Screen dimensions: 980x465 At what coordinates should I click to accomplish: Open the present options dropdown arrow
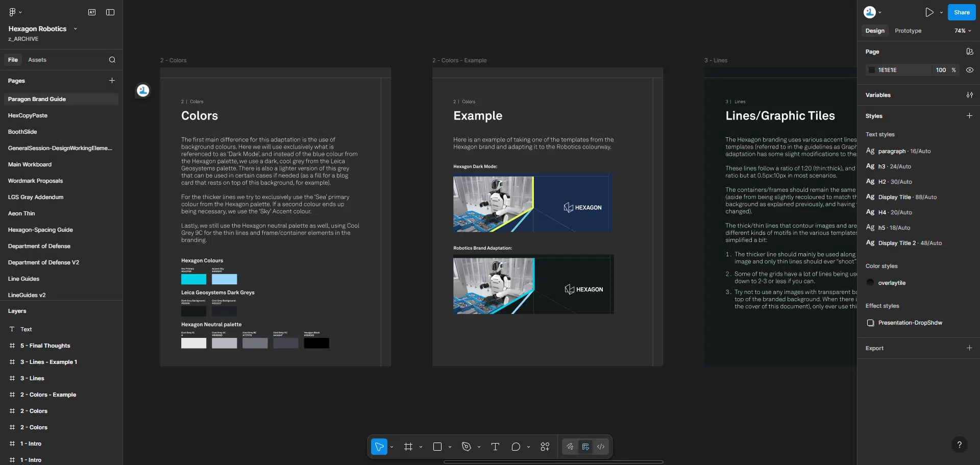941,12
